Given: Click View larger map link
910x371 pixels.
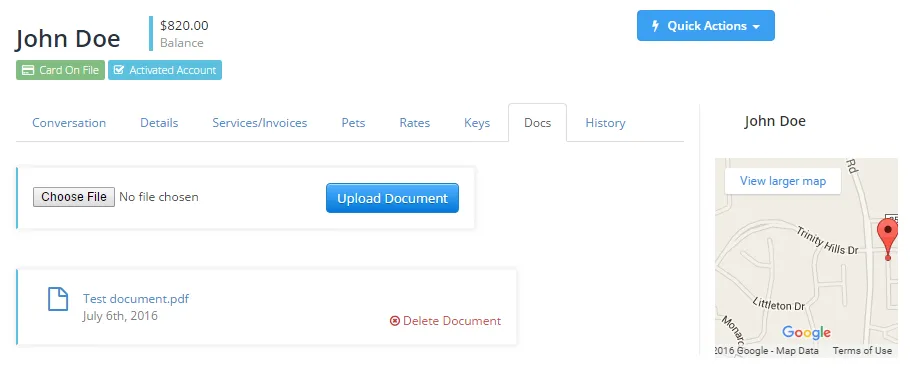Looking at the screenshot, I should [783, 181].
